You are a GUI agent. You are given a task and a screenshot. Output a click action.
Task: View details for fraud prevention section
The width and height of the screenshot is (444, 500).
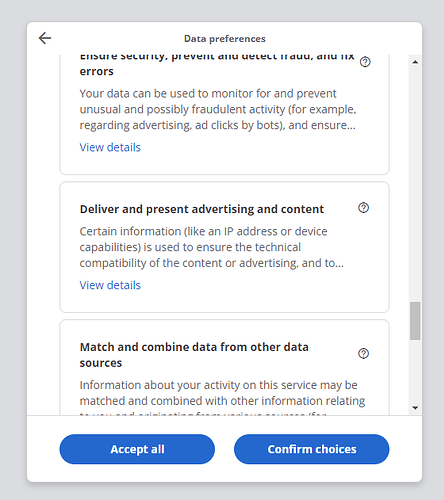[x=110, y=147]
